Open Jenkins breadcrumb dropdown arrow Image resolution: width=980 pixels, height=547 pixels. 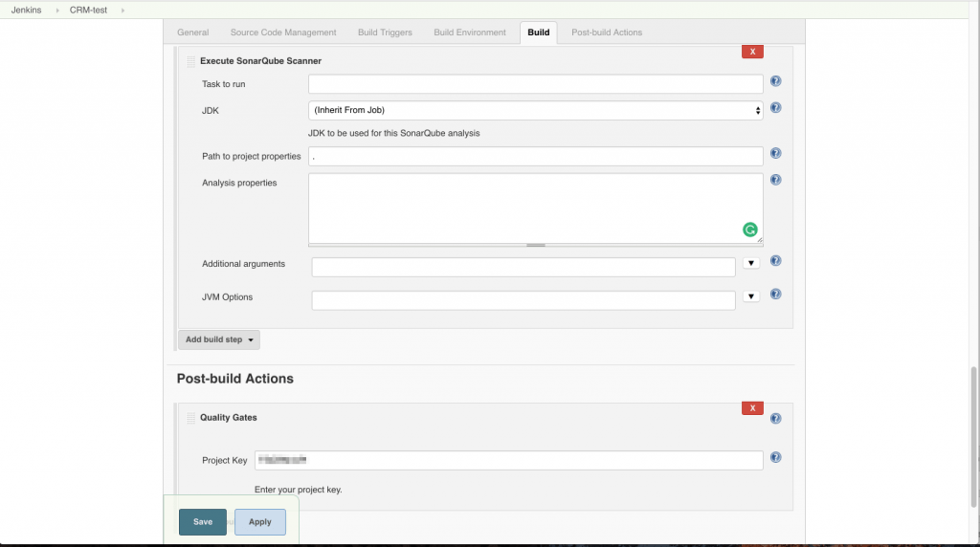(x=57, y=11)
